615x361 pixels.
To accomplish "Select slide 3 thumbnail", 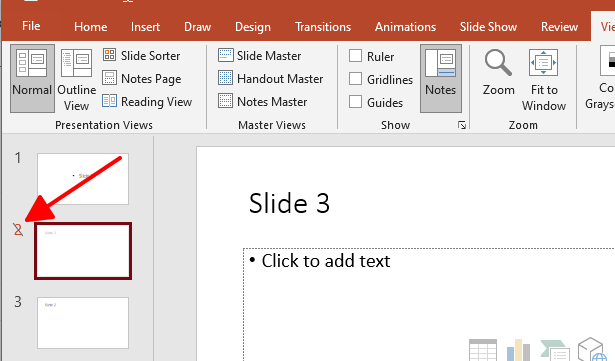I will pyautogui.click(x=83, y=323).
